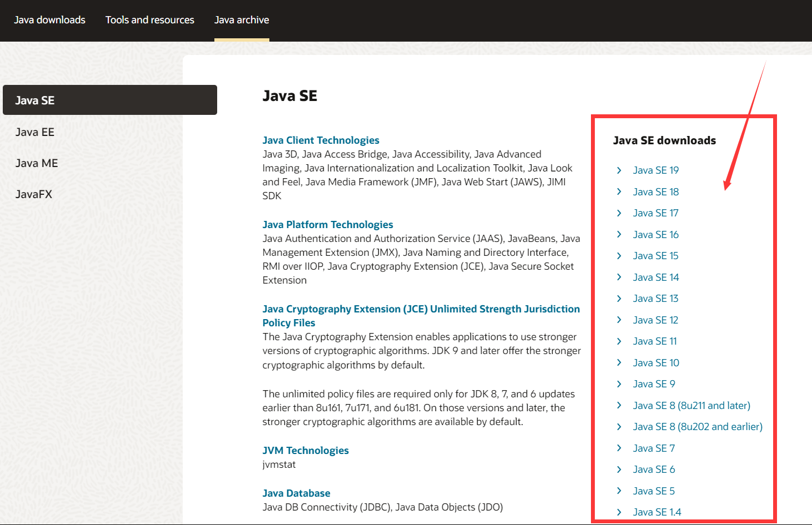Select JavaFX in the sidebar
The width and height of the screenshot is (812, 525).
34,194
